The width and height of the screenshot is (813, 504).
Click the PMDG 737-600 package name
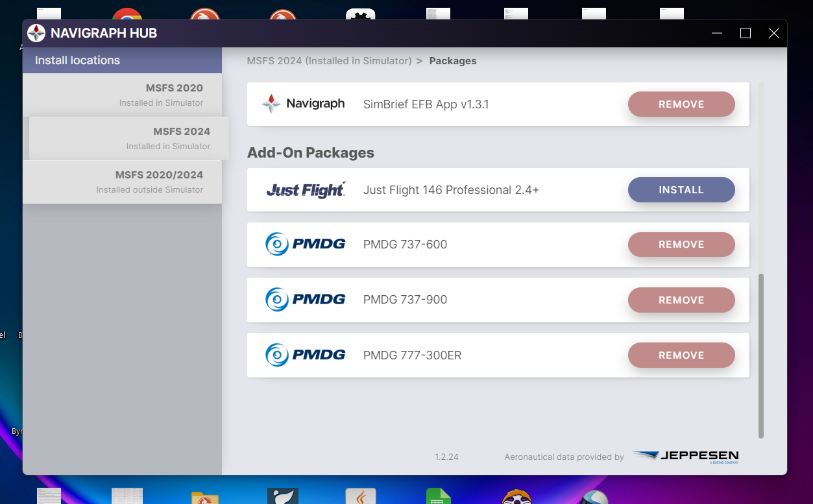coord(405,245)
